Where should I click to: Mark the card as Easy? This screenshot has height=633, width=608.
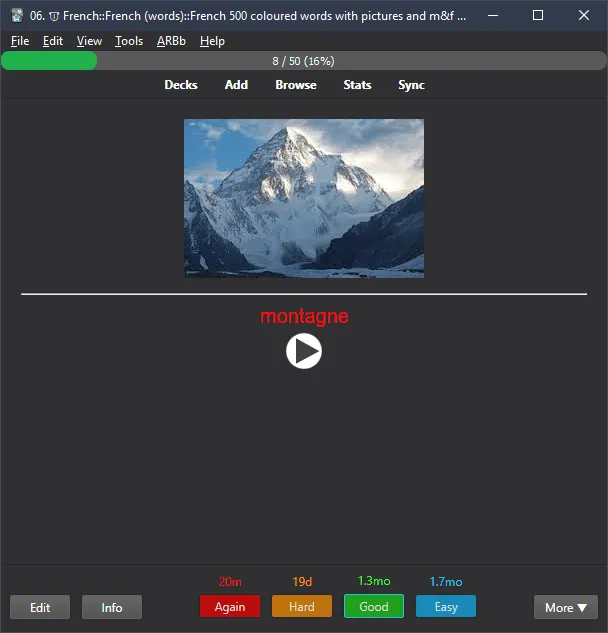(x=445, y=607)
